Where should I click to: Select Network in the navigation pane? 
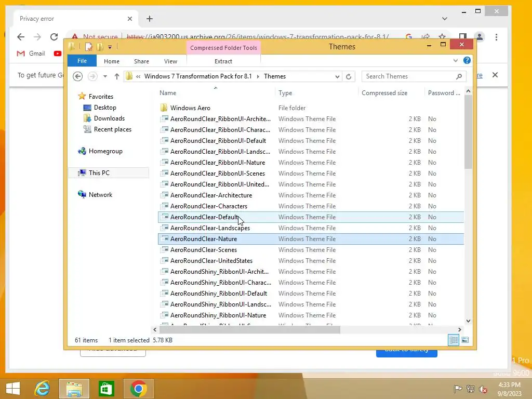(x=100, y=194)
